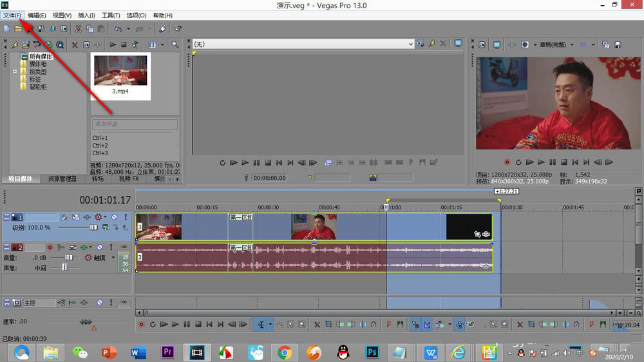Click the New project icon in main toolbar

coord(7,29)
